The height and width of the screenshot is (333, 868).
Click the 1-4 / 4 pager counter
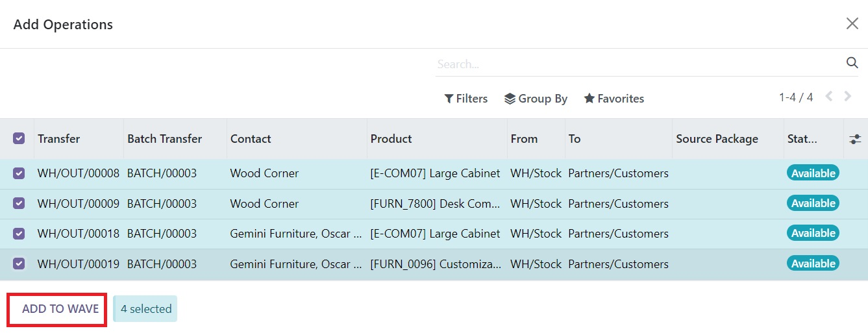pyautogui.click(x=796, y=97)
